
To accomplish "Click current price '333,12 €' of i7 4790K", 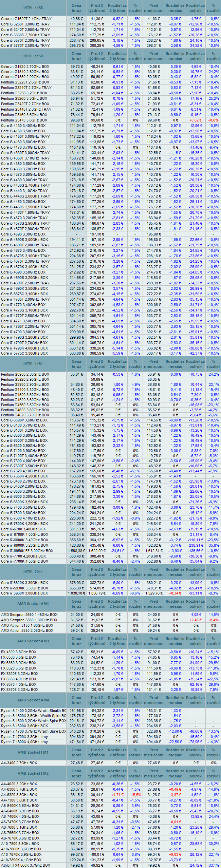I will coord(77,348).
